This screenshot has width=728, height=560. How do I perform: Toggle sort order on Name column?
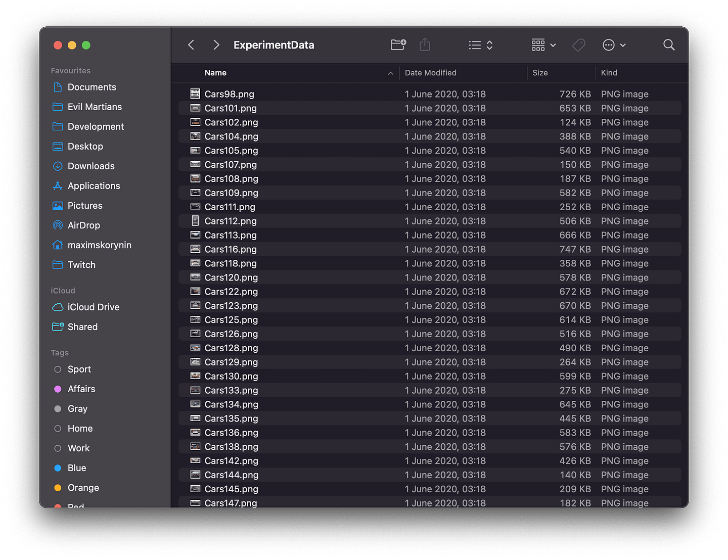pos(298,73)
